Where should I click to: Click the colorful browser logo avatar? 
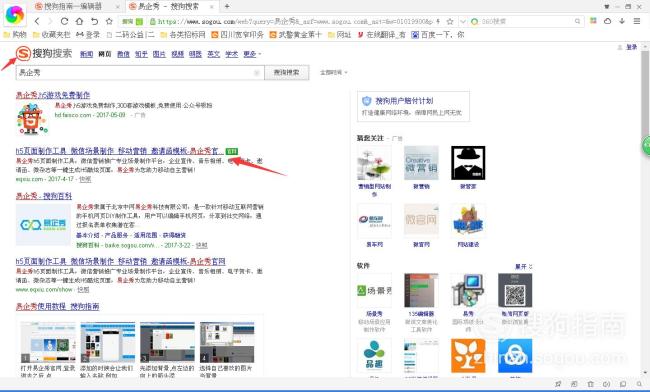[x=15, y=15]
